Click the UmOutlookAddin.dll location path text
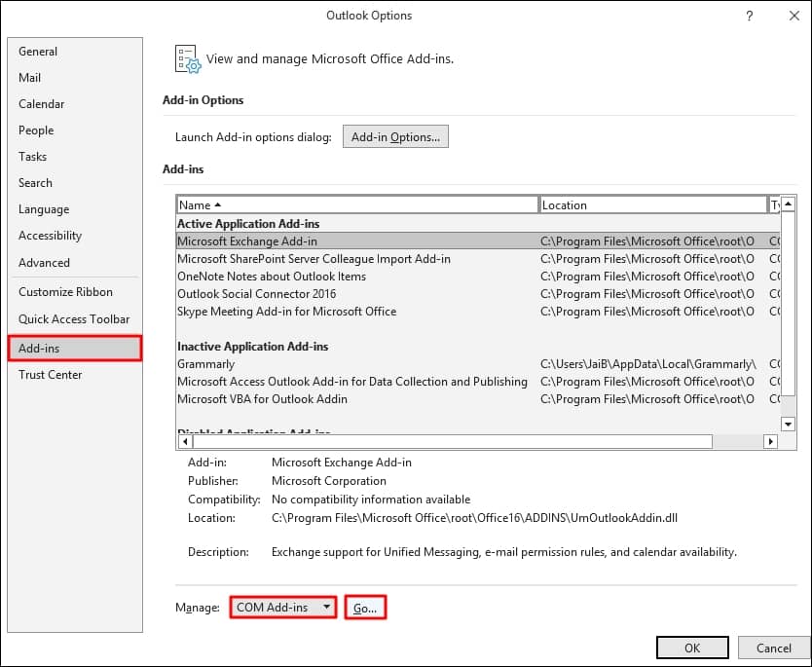 pos(474,518)
